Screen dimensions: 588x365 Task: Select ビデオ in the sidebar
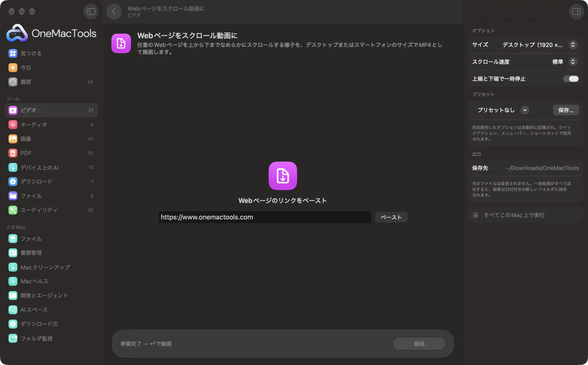pos(51,110)
